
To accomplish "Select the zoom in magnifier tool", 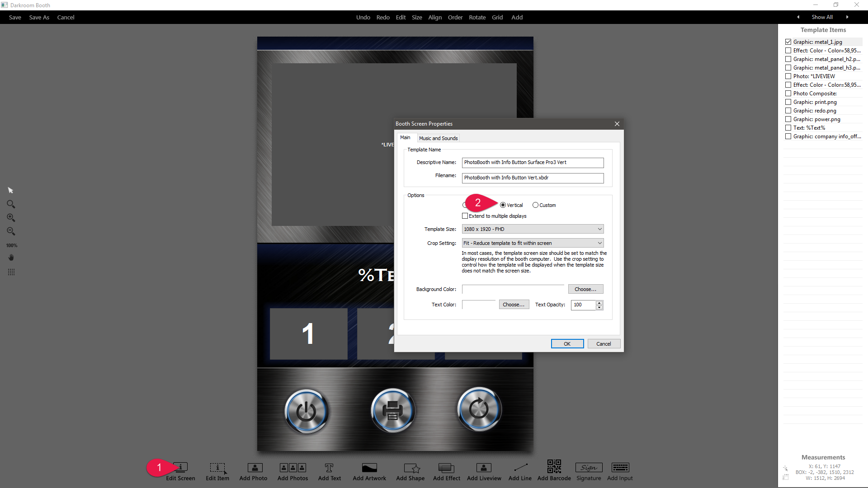I will click(x=11, y=218).
